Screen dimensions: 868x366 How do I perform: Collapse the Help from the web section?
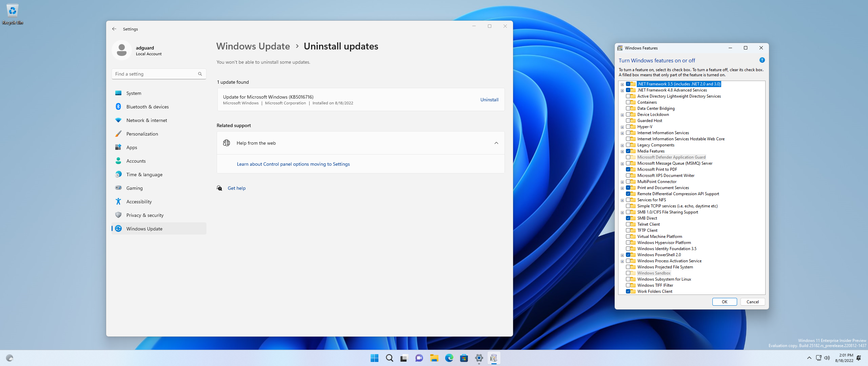coord(496,143)
